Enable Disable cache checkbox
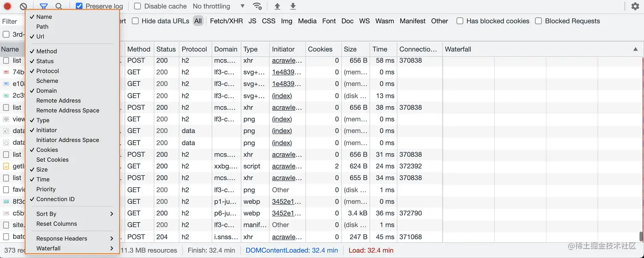Viewport: 644px width, 258px height. click(138, 6)
